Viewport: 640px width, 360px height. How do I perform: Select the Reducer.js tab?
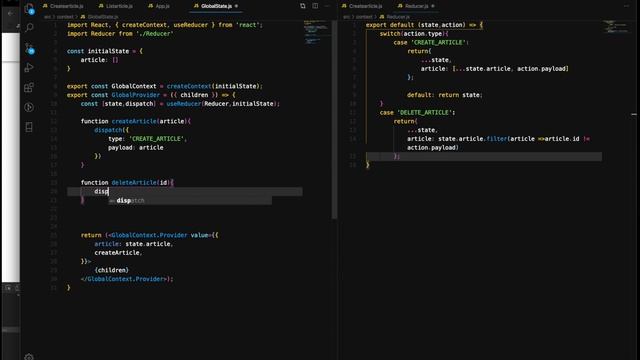[x=416, y=6]
